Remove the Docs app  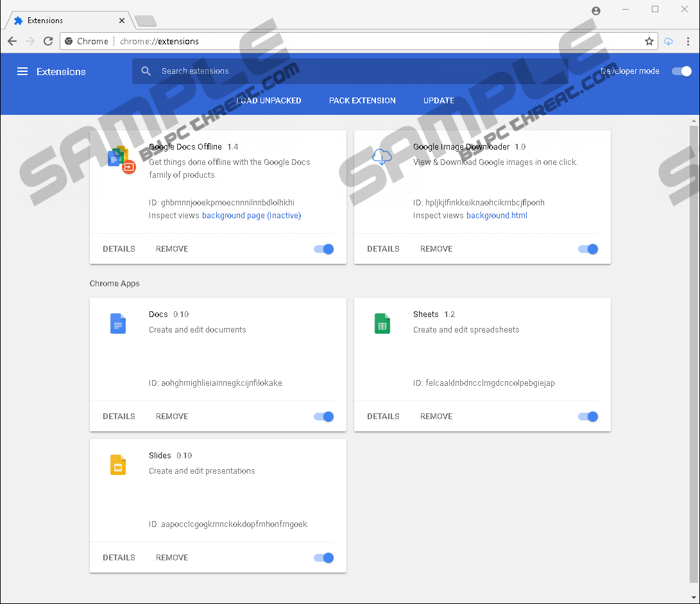[172, 417]
